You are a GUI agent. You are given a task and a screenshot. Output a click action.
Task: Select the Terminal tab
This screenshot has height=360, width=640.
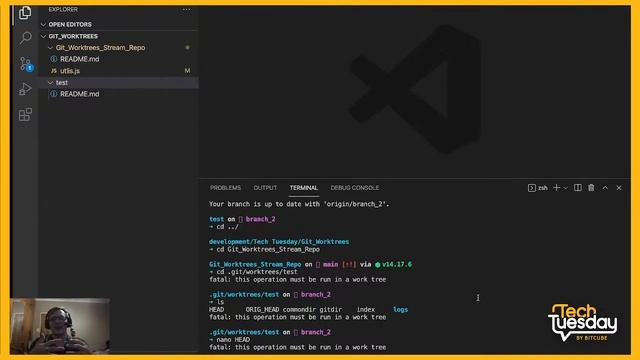coord(304,188)
